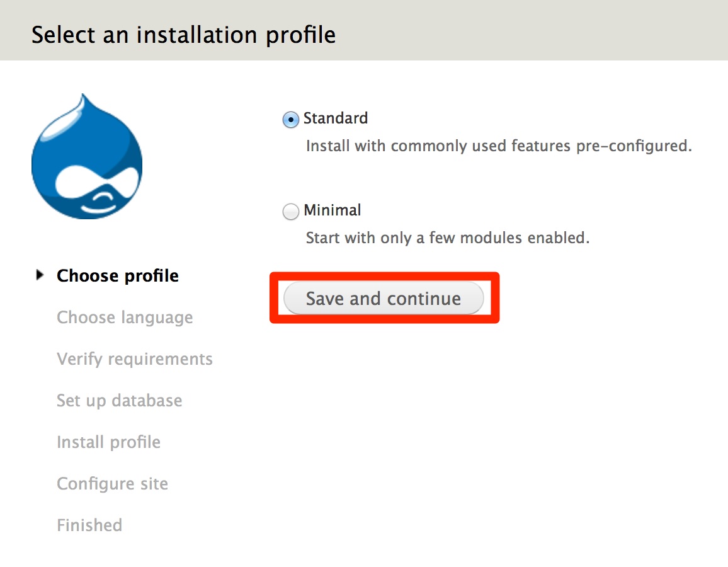Click the red highlight border around the button
Screen dimensions: 728x567
(384, 277)
